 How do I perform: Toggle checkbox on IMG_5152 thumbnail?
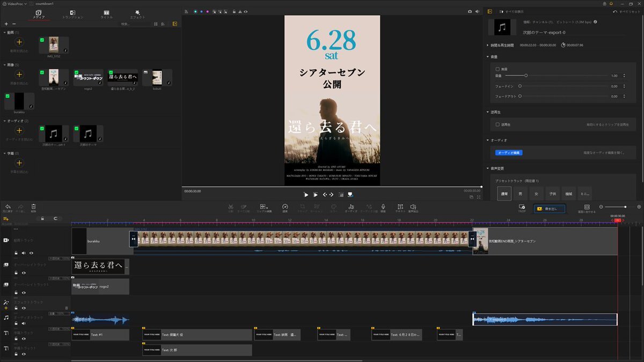[x=41, y=40]
